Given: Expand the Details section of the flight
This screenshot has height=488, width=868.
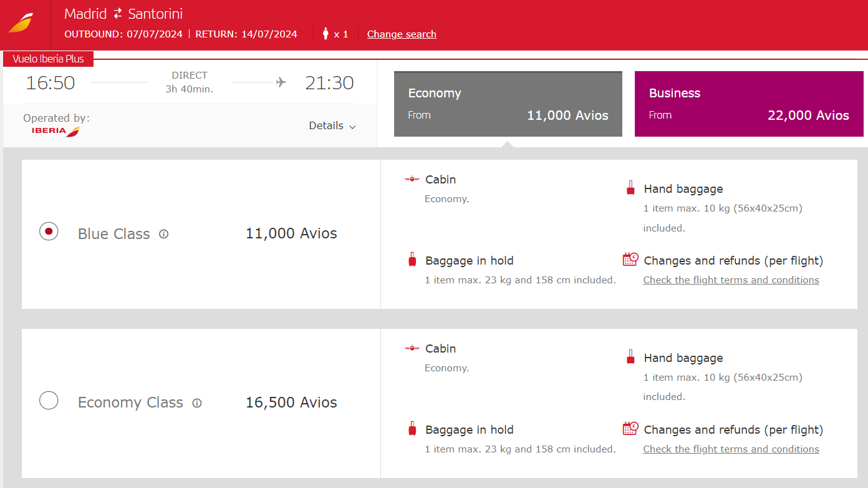Looking at the screenshot, I should (332, 125).
